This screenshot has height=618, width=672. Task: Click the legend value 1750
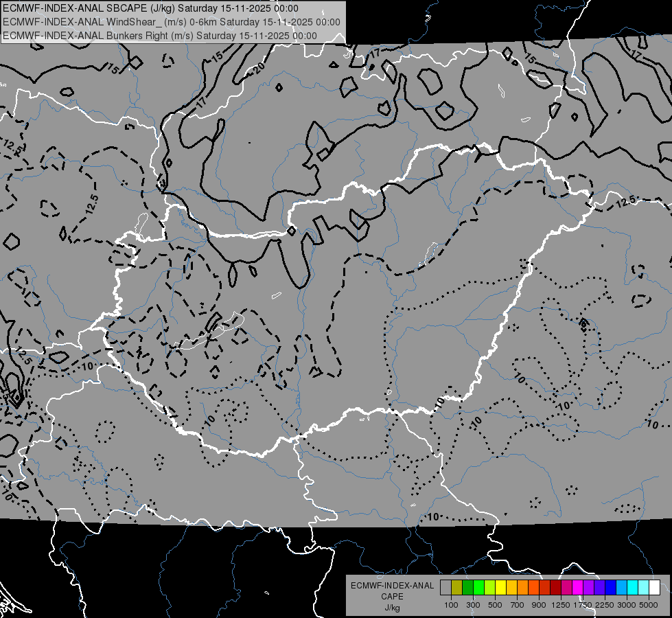tap(583, 605)
